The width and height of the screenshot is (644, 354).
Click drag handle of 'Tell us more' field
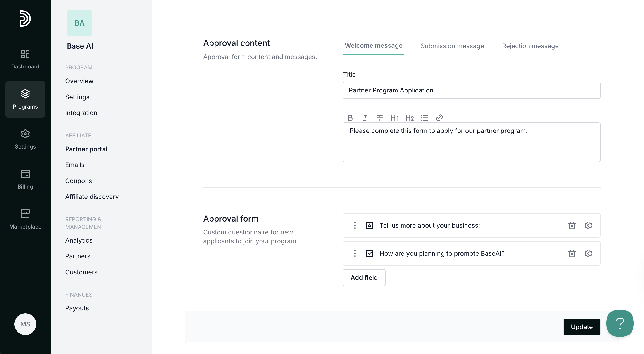click(355, 225)
